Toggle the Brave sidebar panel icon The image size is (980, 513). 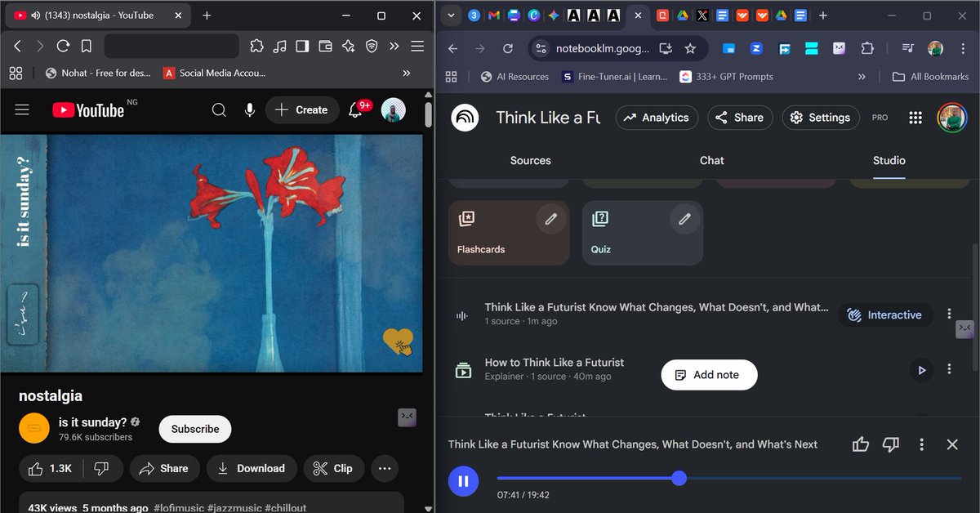(302, 47)
